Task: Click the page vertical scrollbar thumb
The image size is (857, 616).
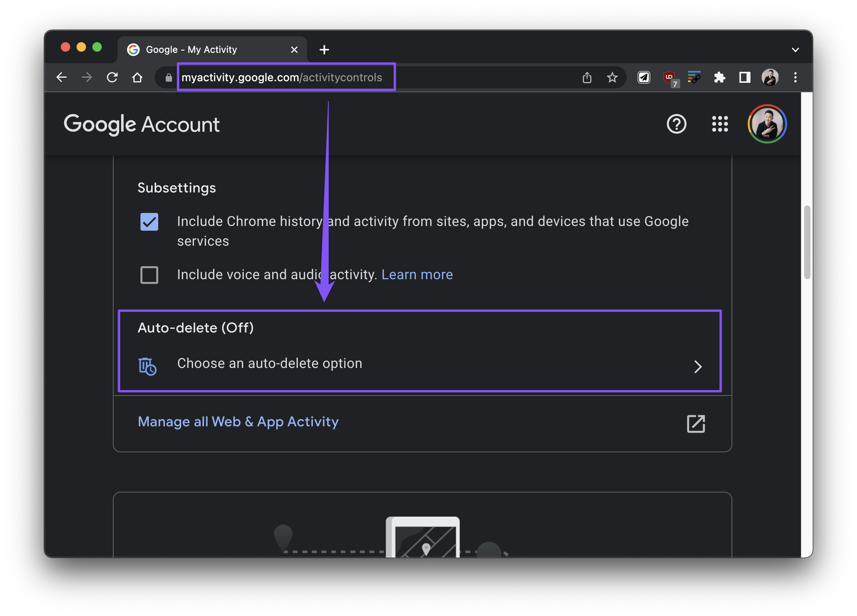Action: [807, 242]
